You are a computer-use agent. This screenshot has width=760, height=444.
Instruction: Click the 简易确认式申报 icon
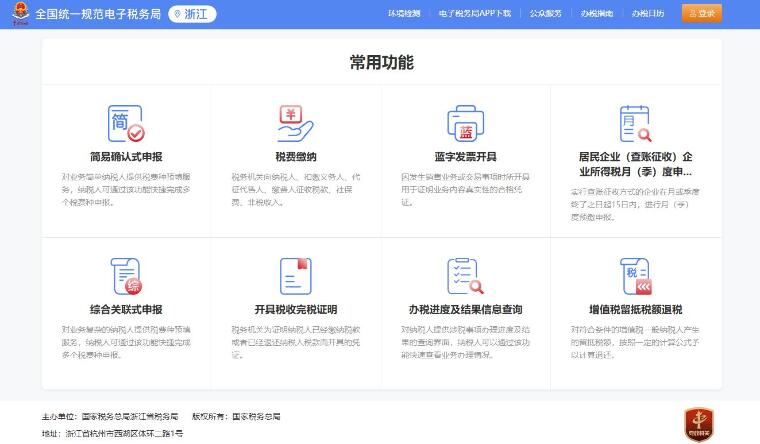[x=125, y=124]
